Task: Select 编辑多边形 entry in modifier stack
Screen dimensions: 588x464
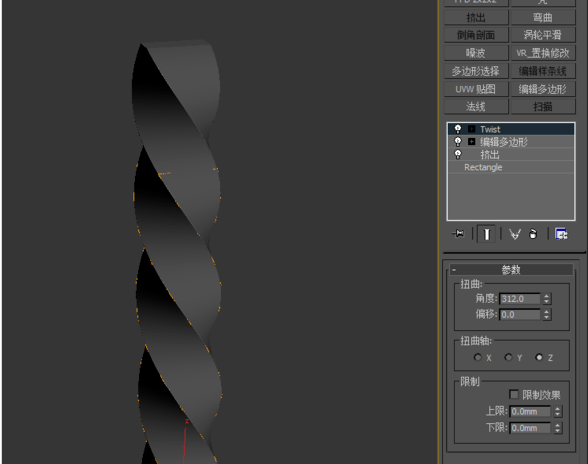Action: tap(511, 142)
